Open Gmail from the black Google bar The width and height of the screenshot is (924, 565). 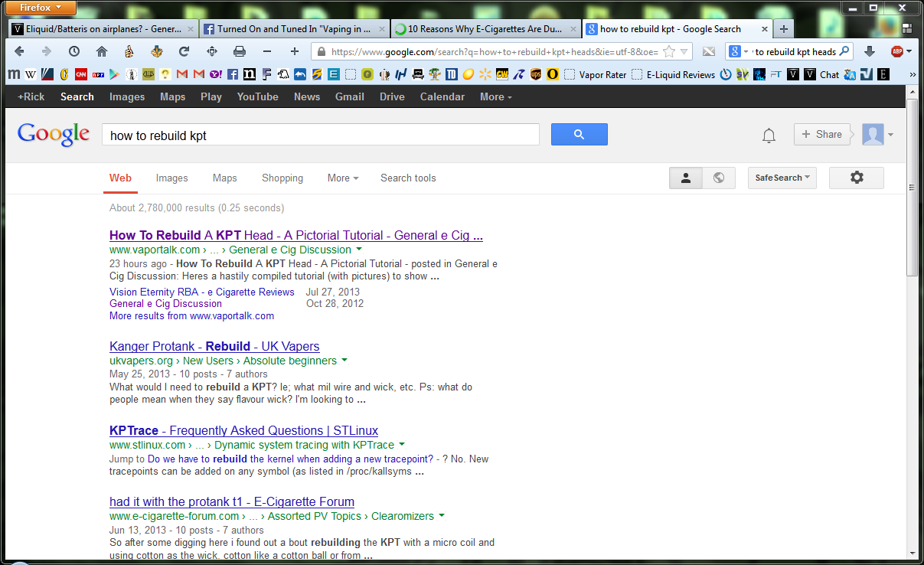click(x=349, y=96)
